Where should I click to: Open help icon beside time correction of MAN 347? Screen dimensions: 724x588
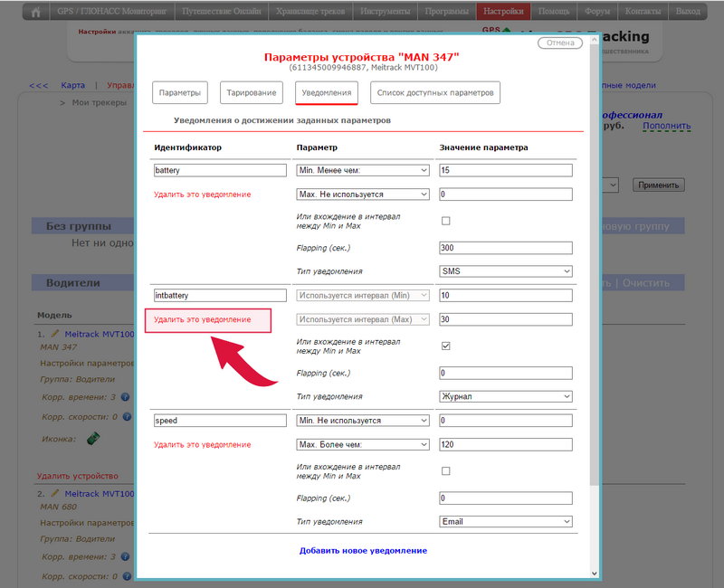(x=126, y=397)
